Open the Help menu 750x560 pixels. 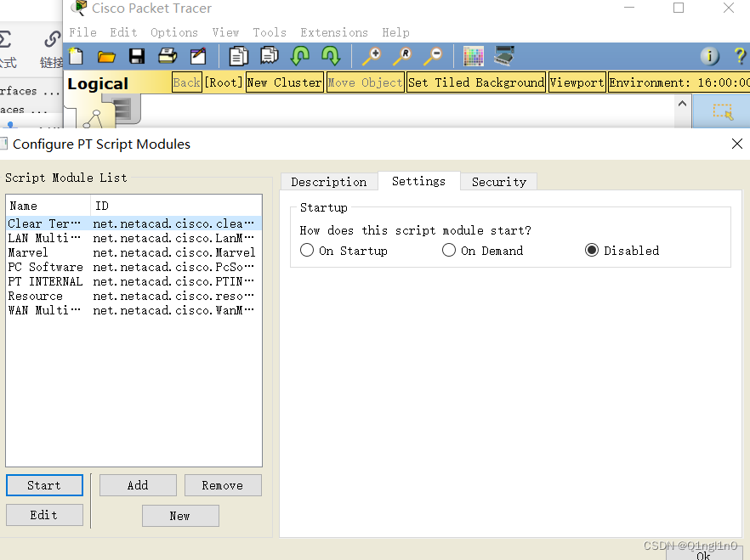(395, 32)
